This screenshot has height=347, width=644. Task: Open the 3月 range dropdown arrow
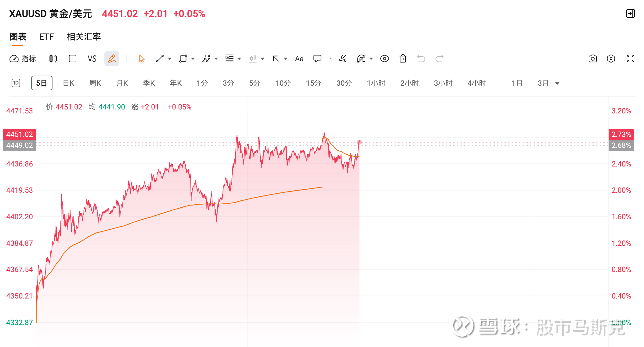pos(557,83)
